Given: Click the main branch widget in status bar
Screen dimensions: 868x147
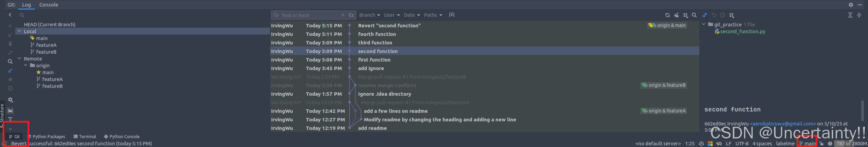Looking at the screenshot, I should click(x=807, y=144).
